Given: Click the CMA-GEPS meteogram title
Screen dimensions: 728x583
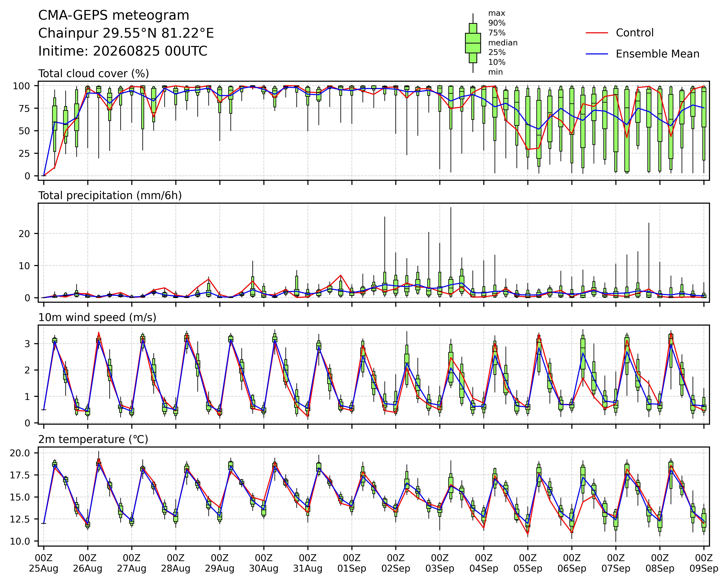Looking at the screenshot, I should [x=114, y=16].
